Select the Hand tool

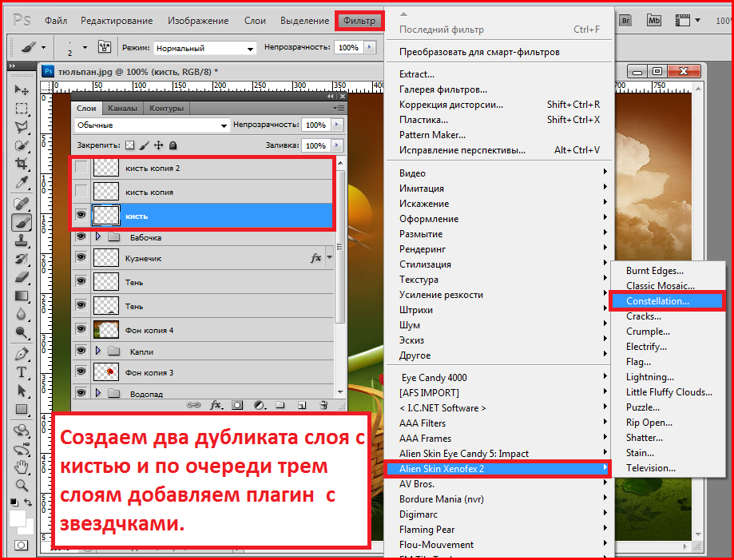[x=21, y=467]
